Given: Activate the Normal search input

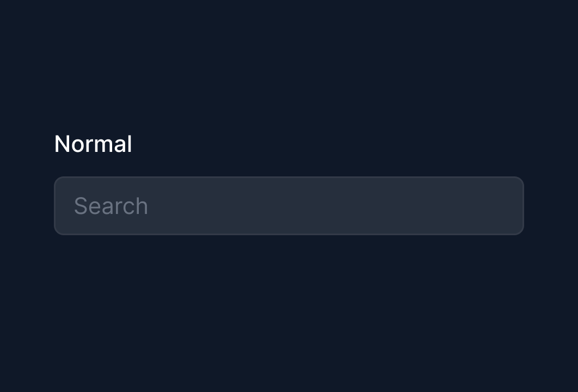Looking at the screenshot, I should click(288, 206).
